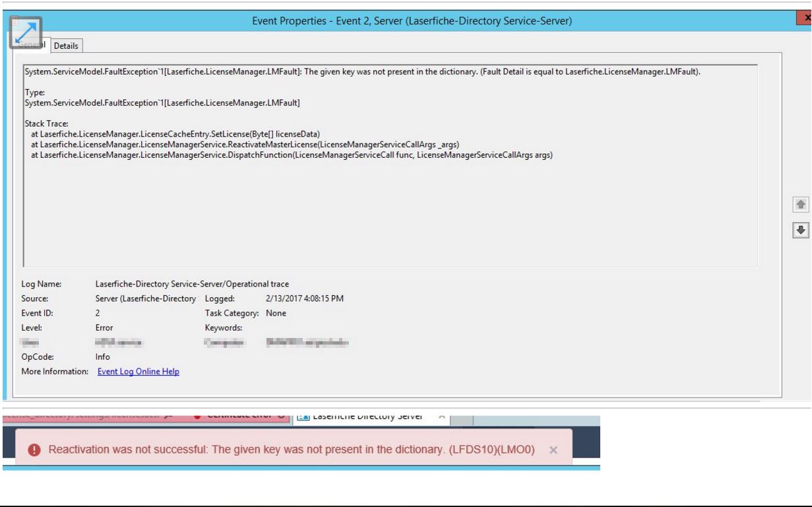The height and width of the screenshot is (507, 812).
Task: Select the OpCode value Info
Action: pyautogui.click(x=103, y=356)
